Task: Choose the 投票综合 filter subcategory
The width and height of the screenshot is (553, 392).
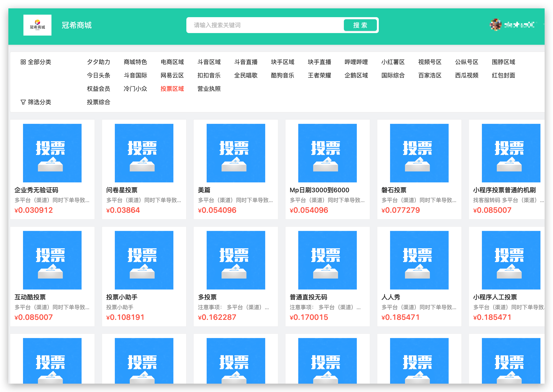Action: click(99, 102)
